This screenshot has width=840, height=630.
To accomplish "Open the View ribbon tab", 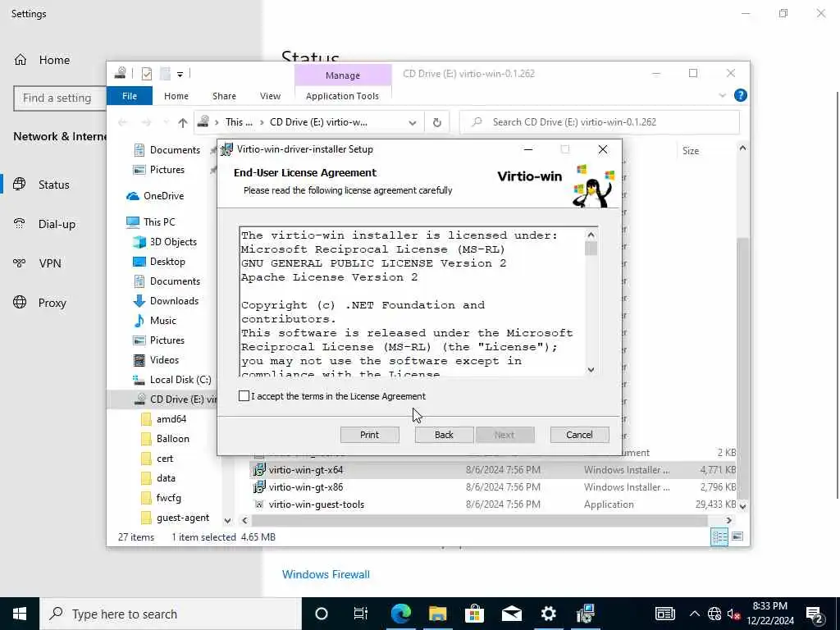I will point(270,96).
